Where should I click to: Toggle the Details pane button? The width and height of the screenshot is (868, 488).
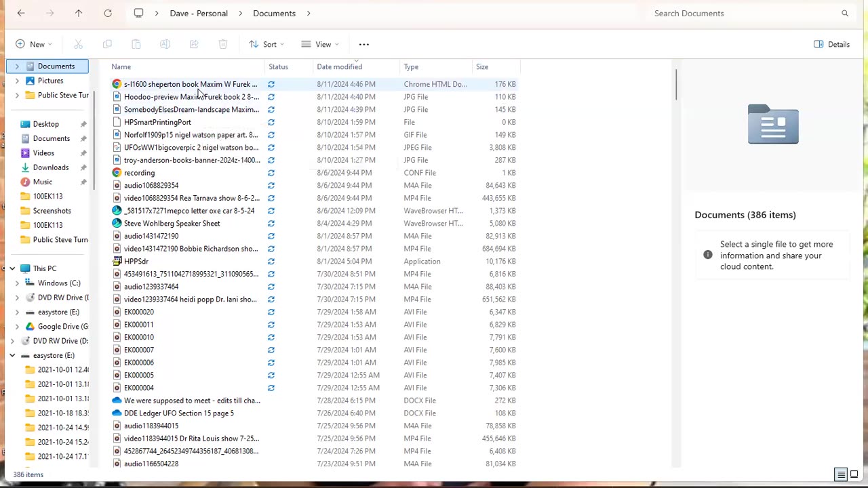[x=832, y=44]
